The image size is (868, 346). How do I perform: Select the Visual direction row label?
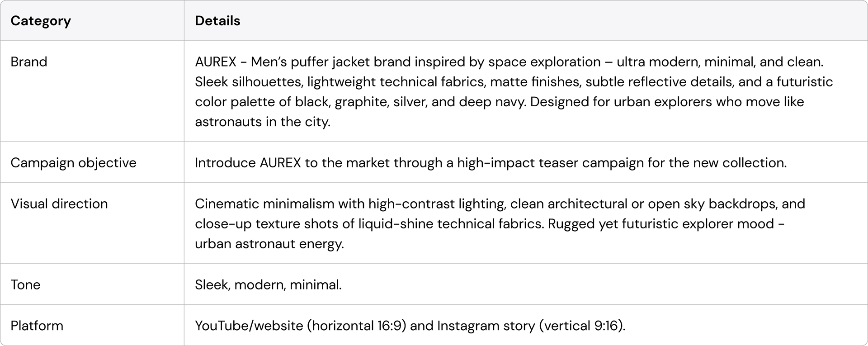coord(59,204)
